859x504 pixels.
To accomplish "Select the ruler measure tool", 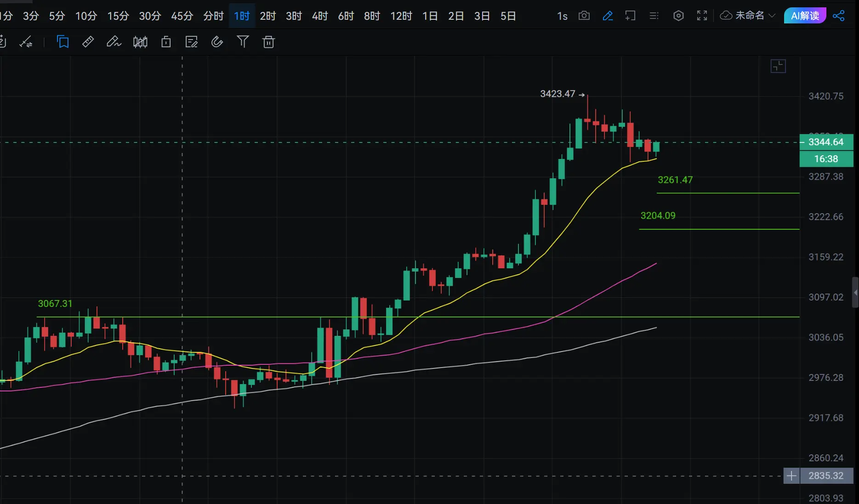I will tap(88, 42).
